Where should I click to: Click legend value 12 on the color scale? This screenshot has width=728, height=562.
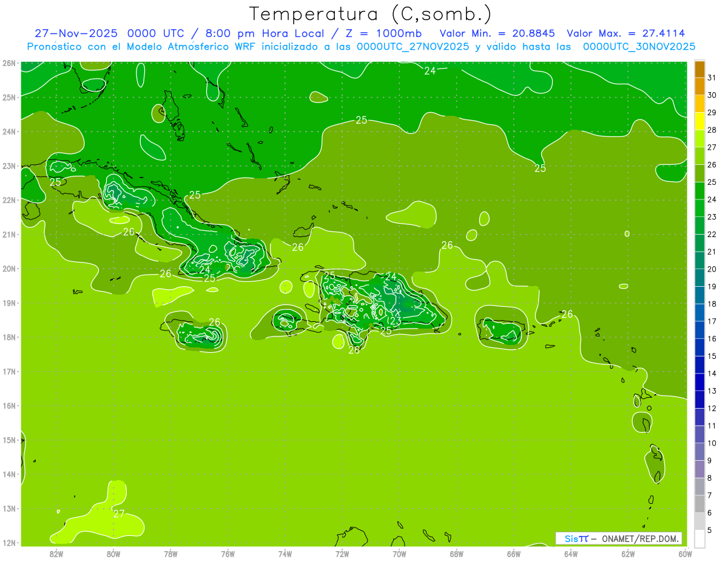tap(712, 408)
